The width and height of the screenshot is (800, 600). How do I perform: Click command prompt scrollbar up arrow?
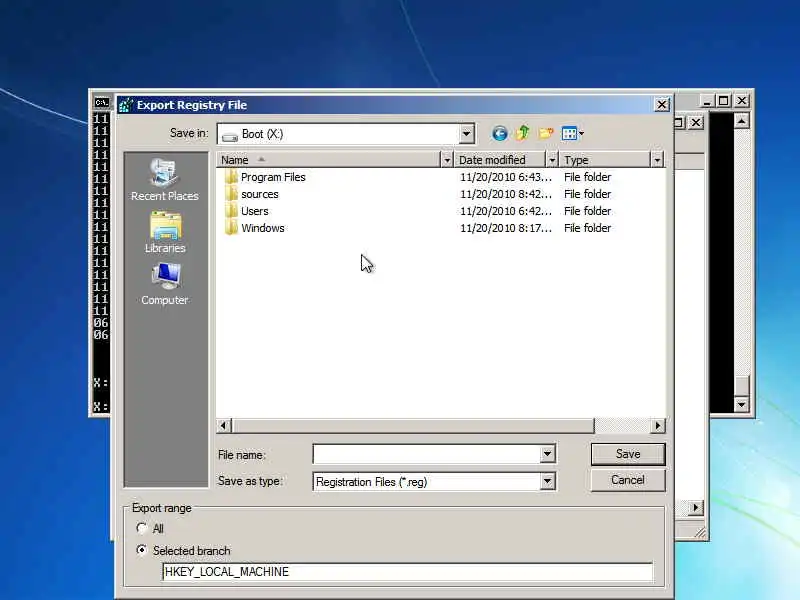click(x=741, y=121)
